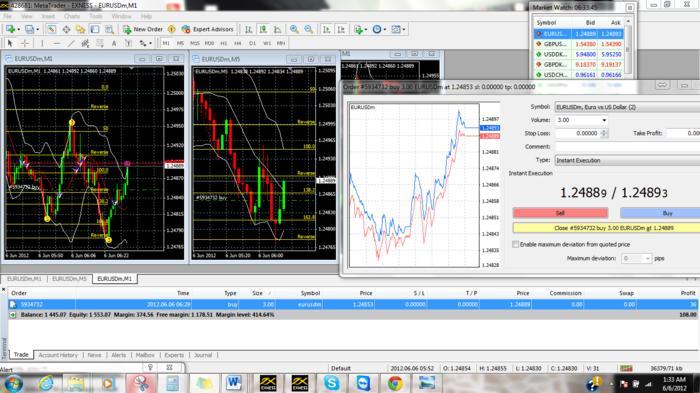Toggle the Expert Advisors button
700x393 pixels.
pyautogui.click(x=208, y=29)
